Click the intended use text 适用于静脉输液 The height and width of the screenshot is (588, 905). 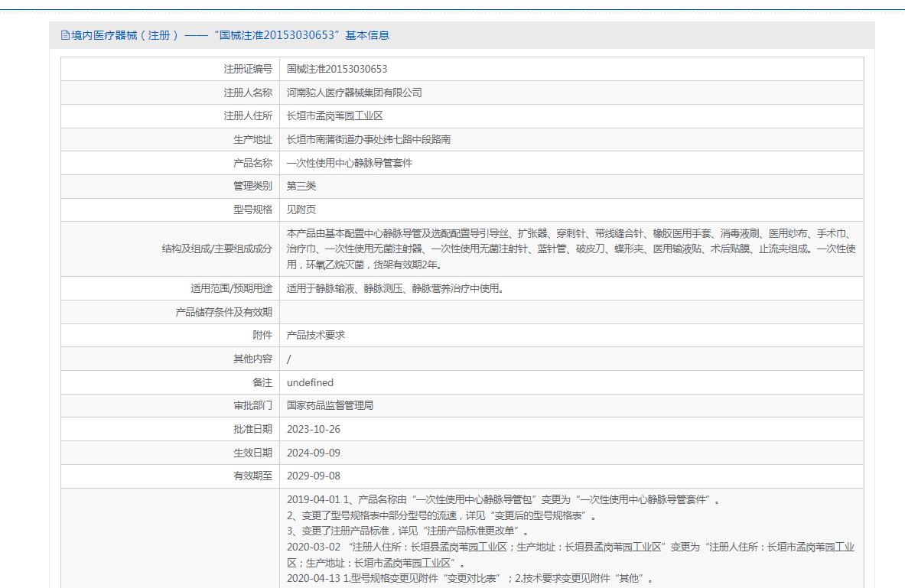(395, 288)
